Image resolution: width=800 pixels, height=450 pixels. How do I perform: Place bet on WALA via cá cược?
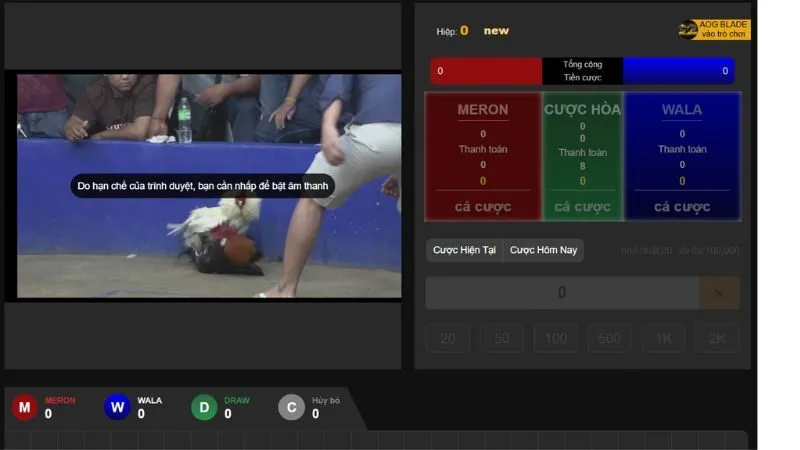coord(682,207)
